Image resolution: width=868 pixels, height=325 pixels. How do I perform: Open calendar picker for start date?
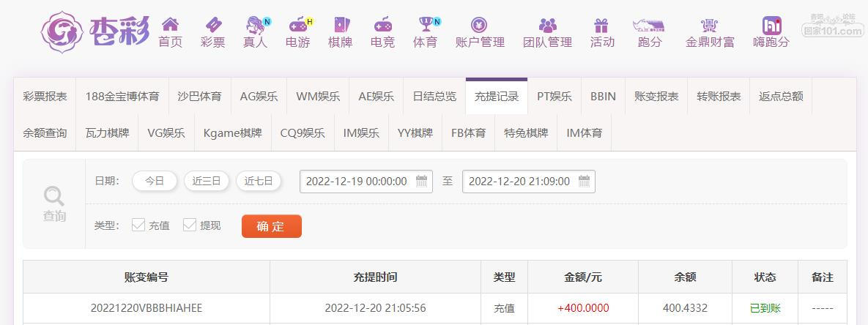click(421, 182)
